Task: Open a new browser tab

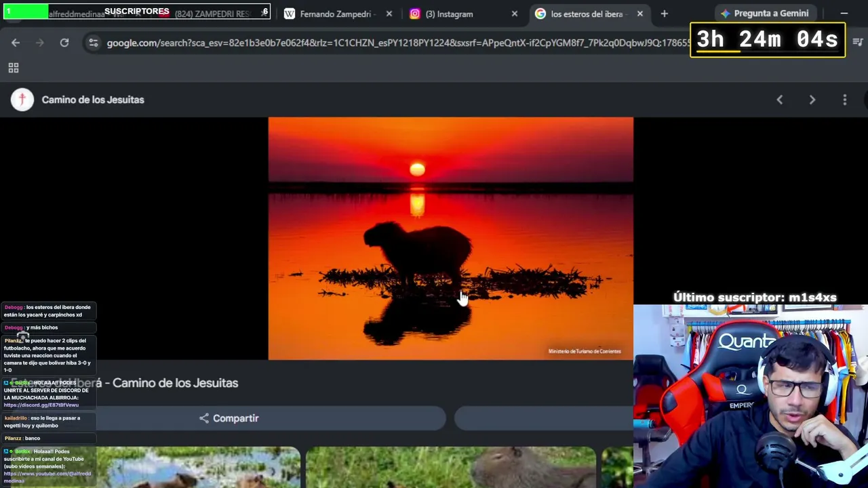Action: point(665,14)
